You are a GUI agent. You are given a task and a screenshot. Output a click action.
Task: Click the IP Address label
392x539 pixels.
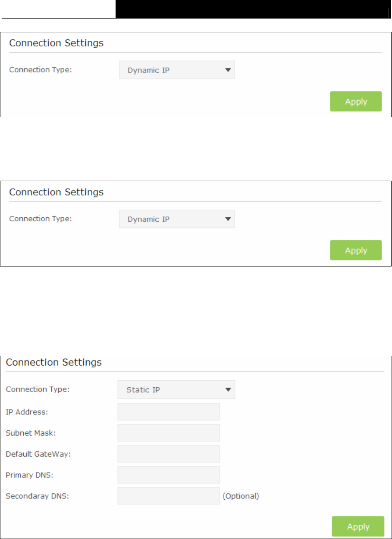tap(27, 412)
